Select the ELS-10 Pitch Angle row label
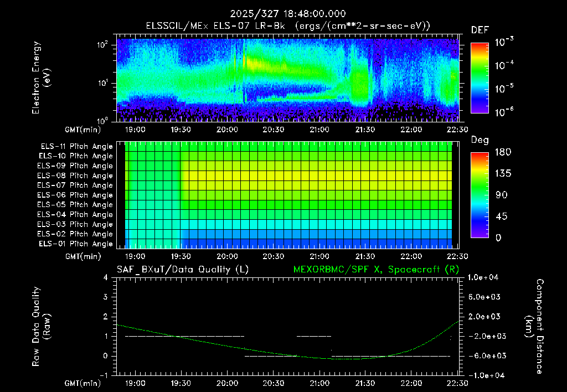The height and width of the screenshot is (392, 567). (x=76, y=156)
